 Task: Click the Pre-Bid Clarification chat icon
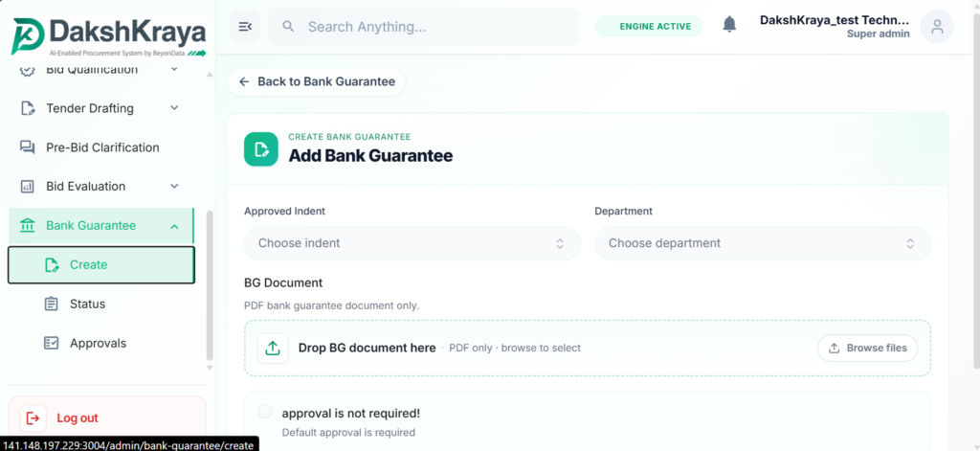pyautogui.click(x=27, y=147)
